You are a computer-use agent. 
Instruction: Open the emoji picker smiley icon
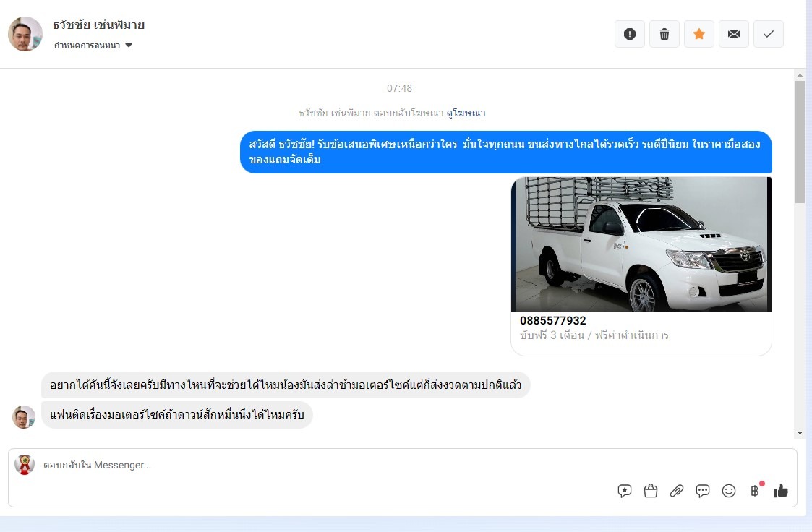(729, 491)
